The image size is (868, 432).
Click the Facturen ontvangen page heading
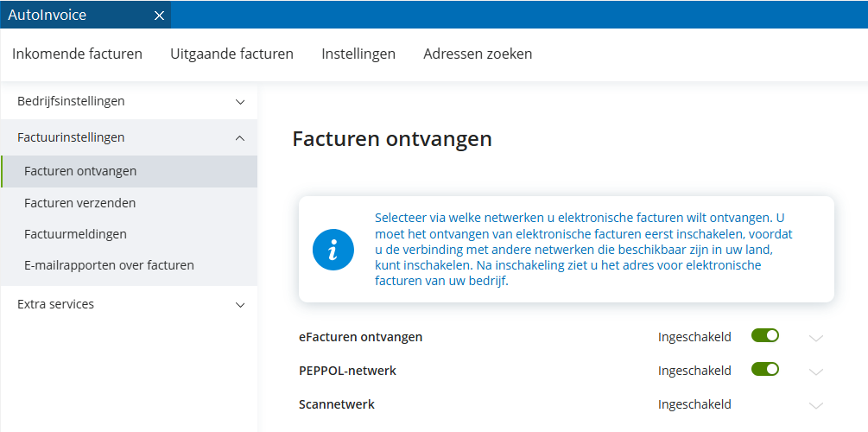392,139
